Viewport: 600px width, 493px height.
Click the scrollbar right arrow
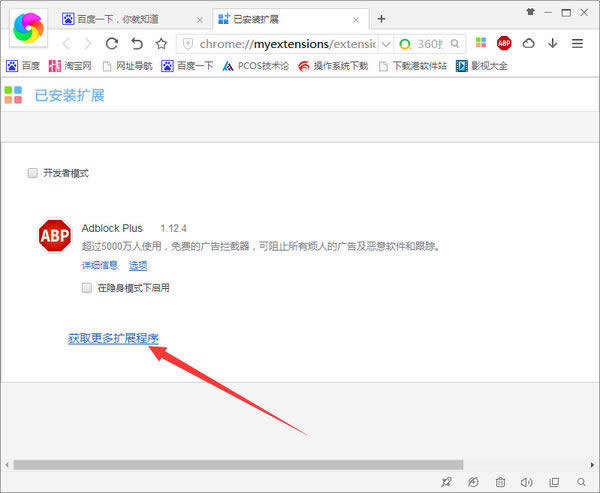(x=592, y=465)
